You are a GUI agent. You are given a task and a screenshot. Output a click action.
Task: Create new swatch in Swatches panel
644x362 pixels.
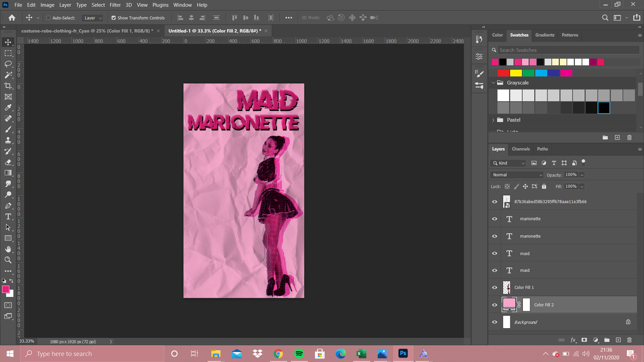617,137
